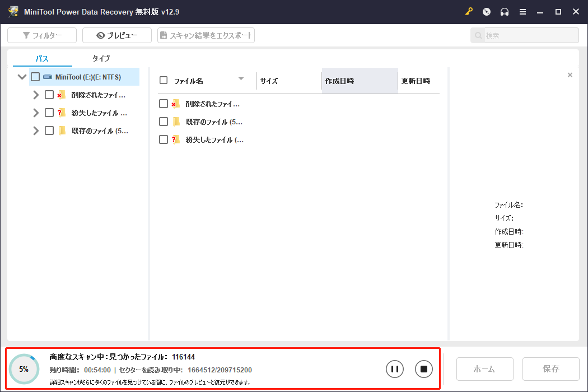Select 紛失したファイル label in tree
Screen dimensions: 588x392
pos(99,113)
